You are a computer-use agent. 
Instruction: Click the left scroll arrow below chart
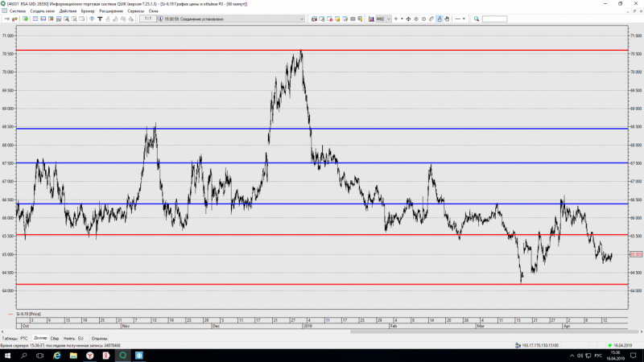click(2, 331)
